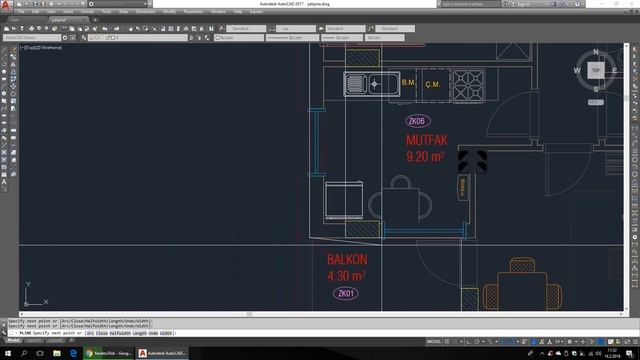
Task: Open the Windows Start menu
Action: click(x=8, y=353)
